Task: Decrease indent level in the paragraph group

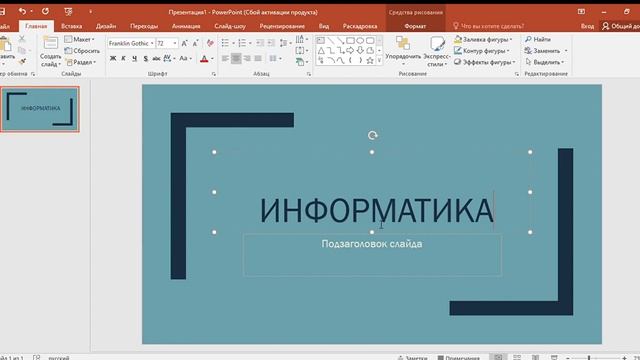Action: pyautogui.click(x=260, y=43)
